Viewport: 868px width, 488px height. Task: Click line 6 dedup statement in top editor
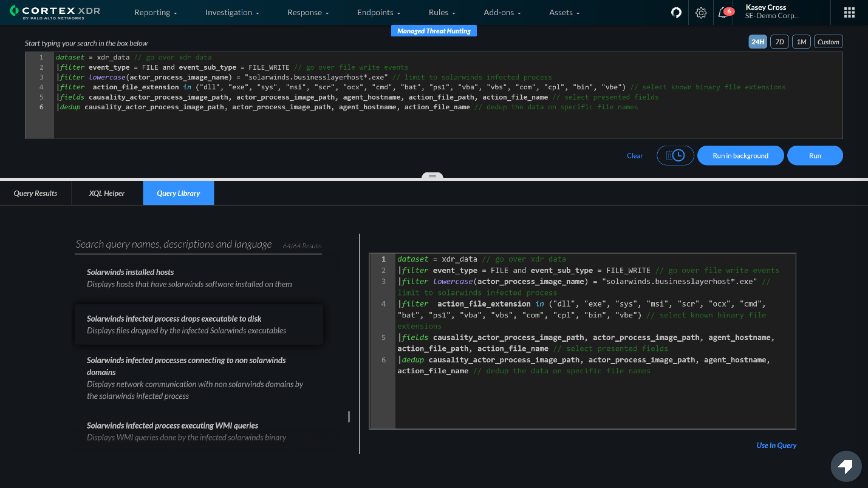[347, 107]
